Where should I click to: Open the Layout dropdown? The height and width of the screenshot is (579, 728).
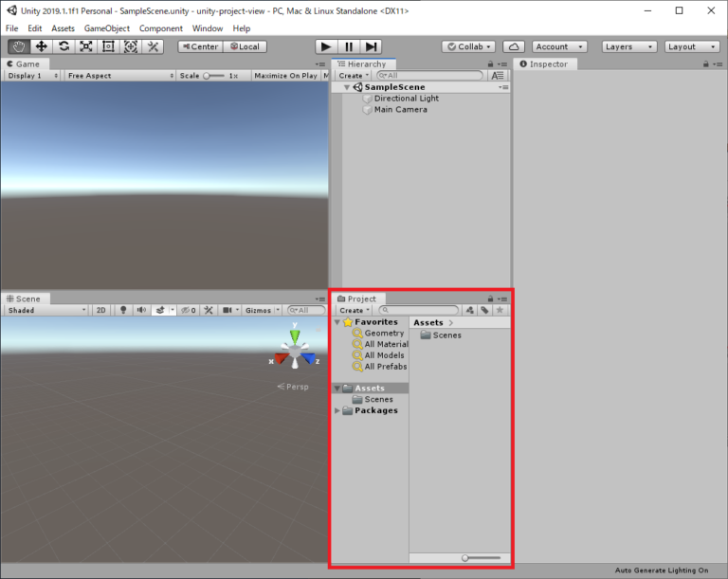tap(692, 46)
